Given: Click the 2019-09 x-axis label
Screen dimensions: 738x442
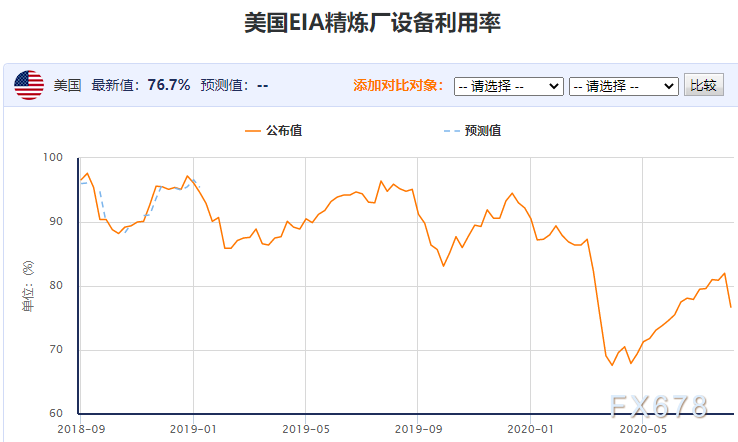Looking at the screenshot, I should (x=418, y=429).
